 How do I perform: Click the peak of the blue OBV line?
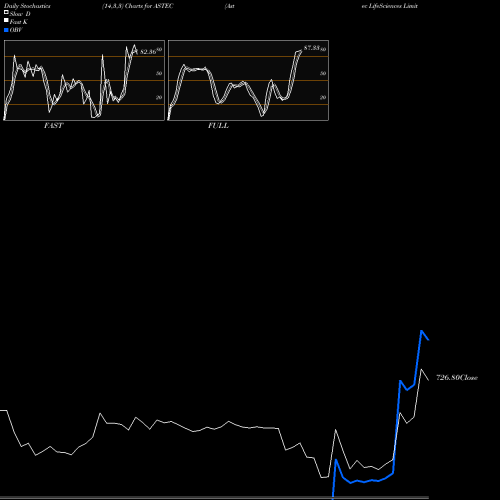422,331
